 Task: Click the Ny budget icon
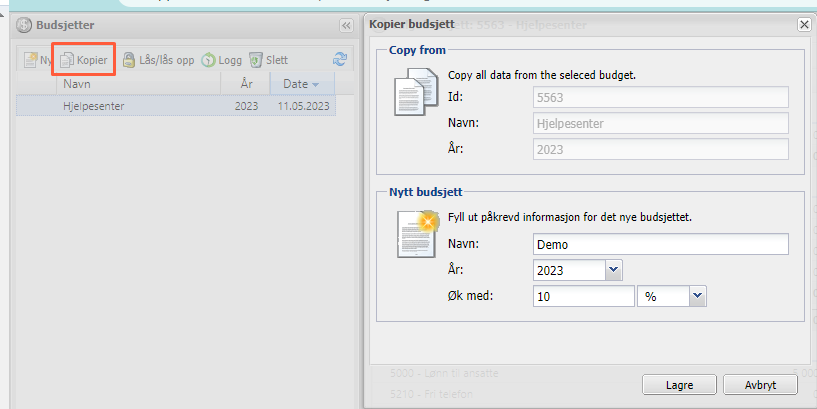click(31, 60)
